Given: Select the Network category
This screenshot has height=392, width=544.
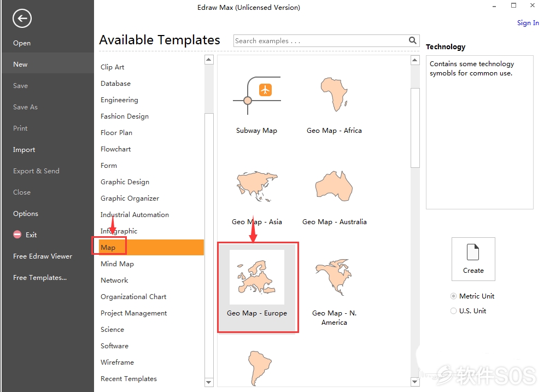Looking at the screenshot, I should pyautogui.click(x=114, y=280).
